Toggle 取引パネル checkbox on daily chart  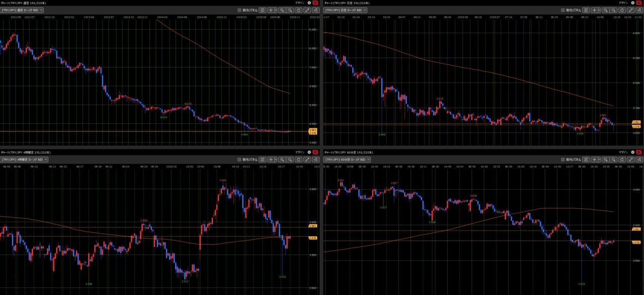click(563, 10)
